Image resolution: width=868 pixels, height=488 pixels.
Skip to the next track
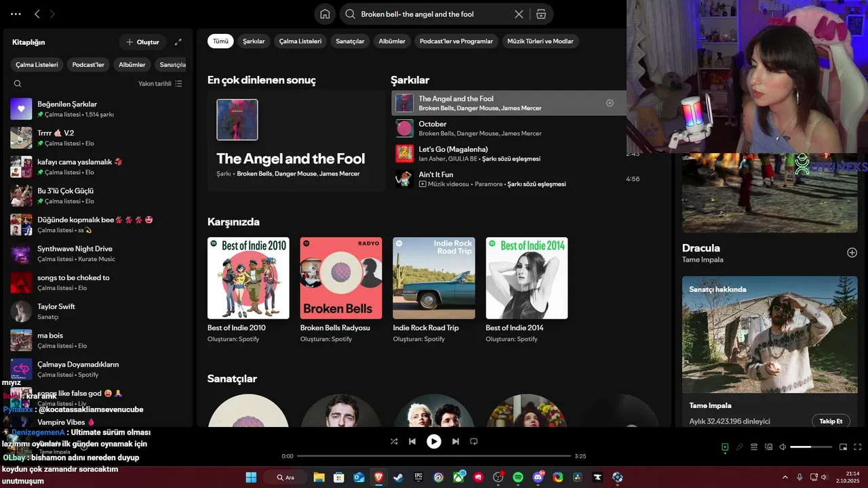pos(456,441)
